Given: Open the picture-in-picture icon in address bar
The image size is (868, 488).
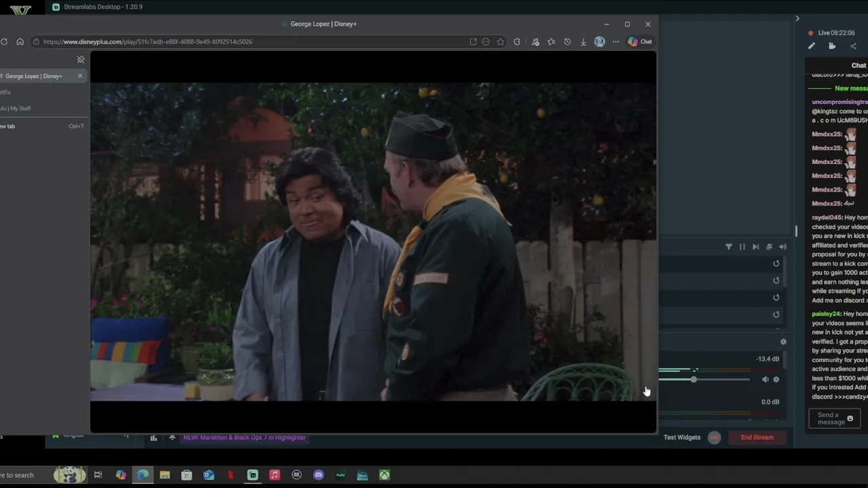Looking at the screenshot, I should click(473, 41).
